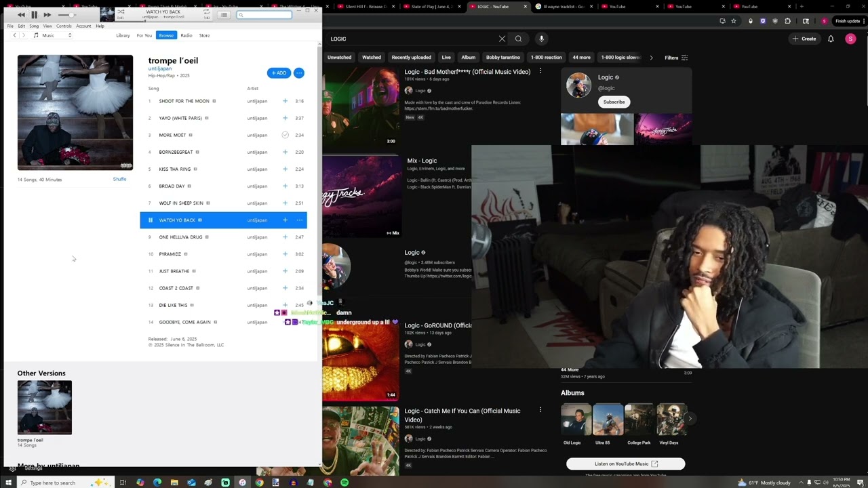Add BROAD DAY to library with plus

(x=285, y=186)
